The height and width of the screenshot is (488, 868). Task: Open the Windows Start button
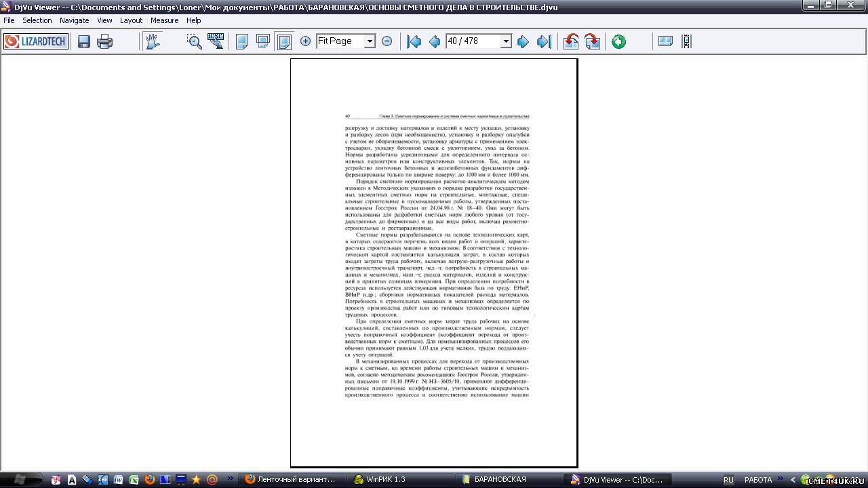tap(20, 479)
